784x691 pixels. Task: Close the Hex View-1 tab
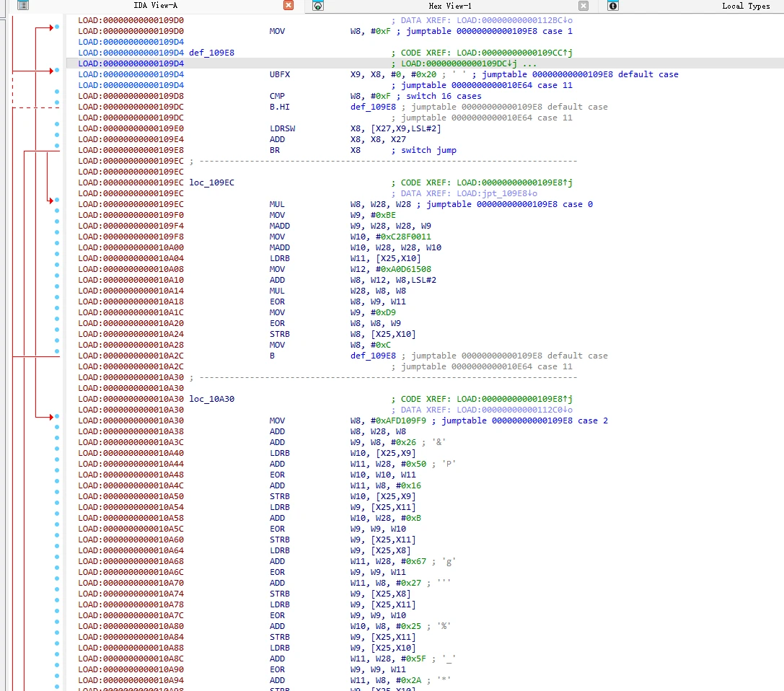pos(583,6)
